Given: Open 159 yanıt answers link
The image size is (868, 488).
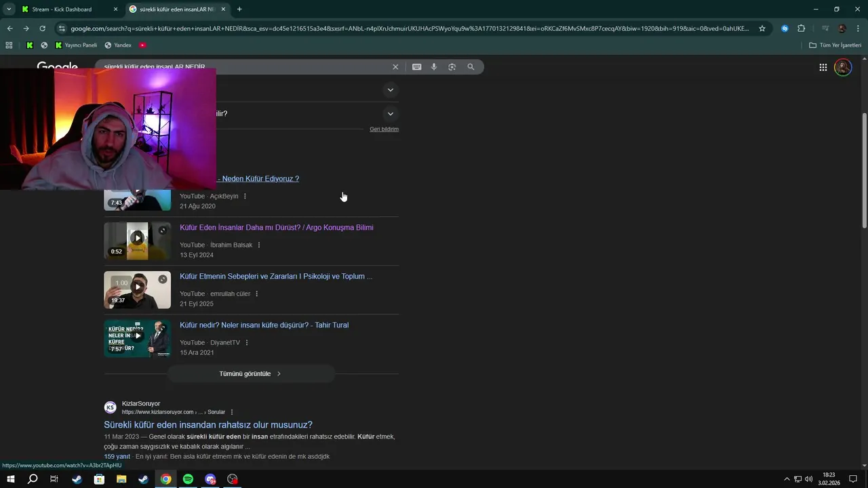Looking at the screenshot, I should (117, 457).
